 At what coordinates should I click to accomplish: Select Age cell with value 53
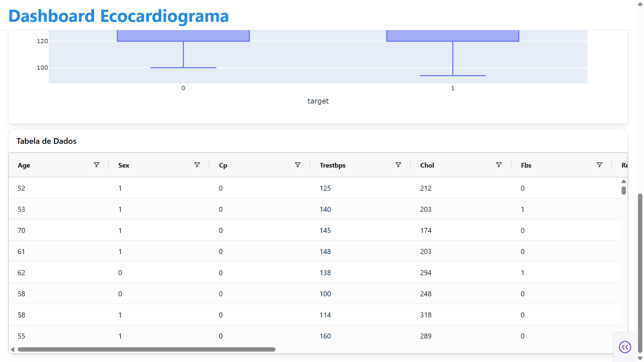(x=59, y=209)
